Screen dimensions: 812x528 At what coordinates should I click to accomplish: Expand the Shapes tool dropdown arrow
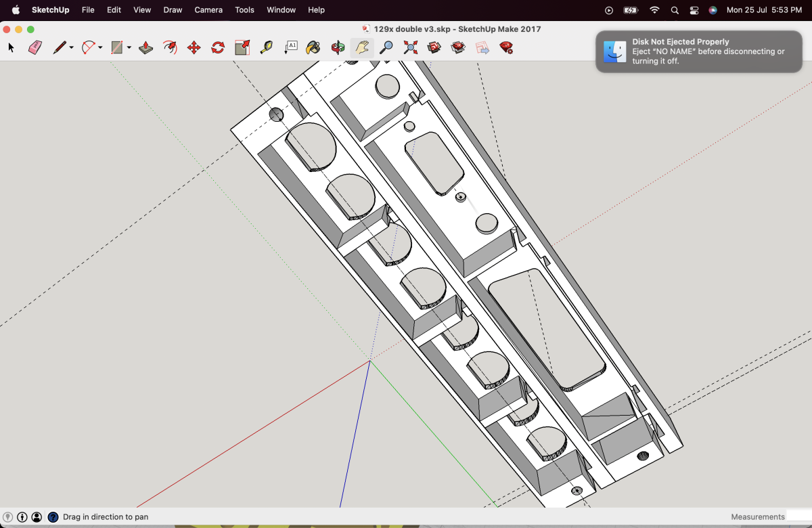(129, 47)
